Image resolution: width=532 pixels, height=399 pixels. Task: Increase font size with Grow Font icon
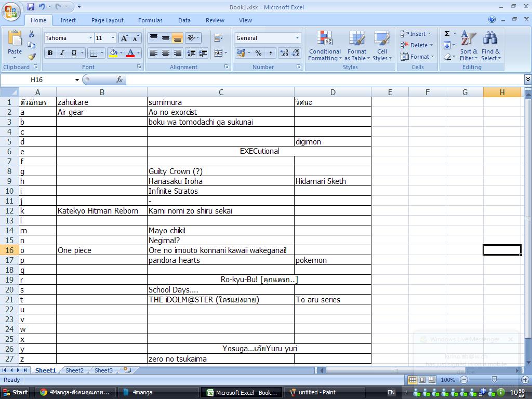pos(125,38)
